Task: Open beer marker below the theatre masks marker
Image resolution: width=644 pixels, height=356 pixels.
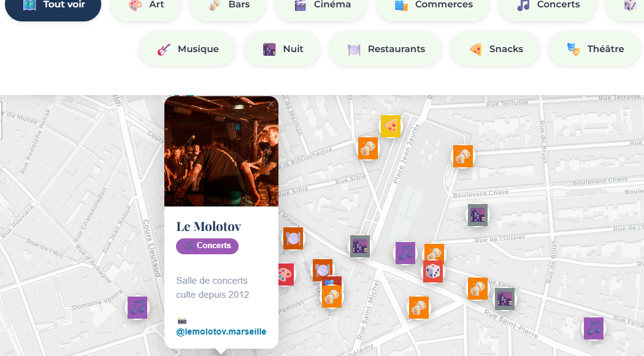Action: (x=331, y=296)
